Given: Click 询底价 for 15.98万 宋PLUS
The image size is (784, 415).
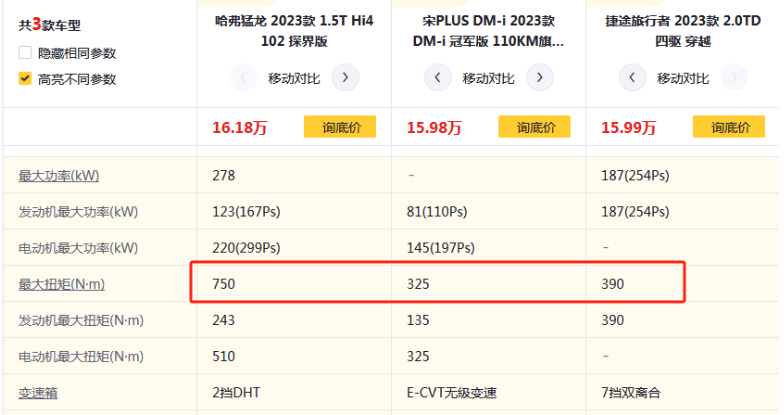Looking at the screenshot, I should [534, 127].
